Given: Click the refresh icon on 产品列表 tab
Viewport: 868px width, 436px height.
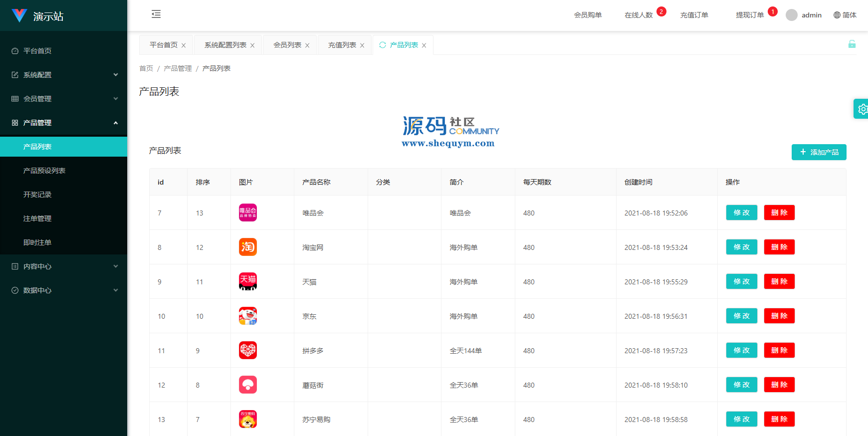Looking at the screenshot, I should click(383, 45).
